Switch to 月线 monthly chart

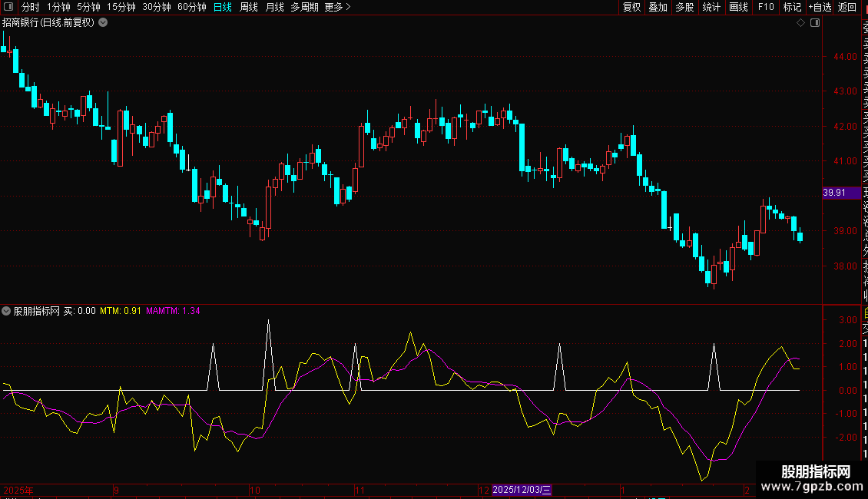tap(274, 7)
